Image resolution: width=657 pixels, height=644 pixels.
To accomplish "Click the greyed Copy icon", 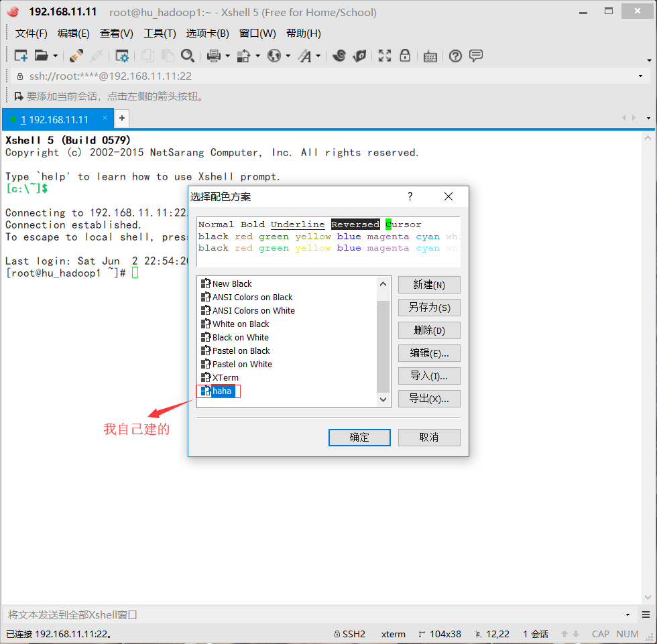I will (x=147, y=56).
